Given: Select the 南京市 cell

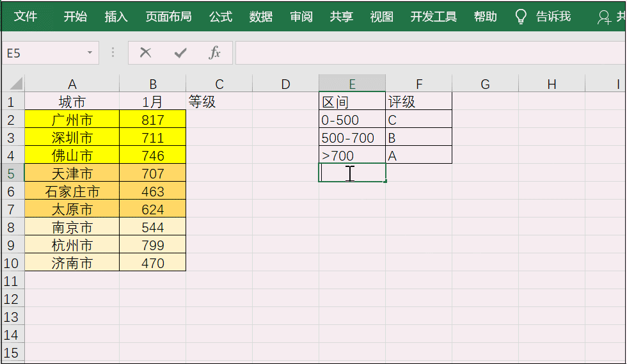Looking at the screenshot, I should [72, 227].
